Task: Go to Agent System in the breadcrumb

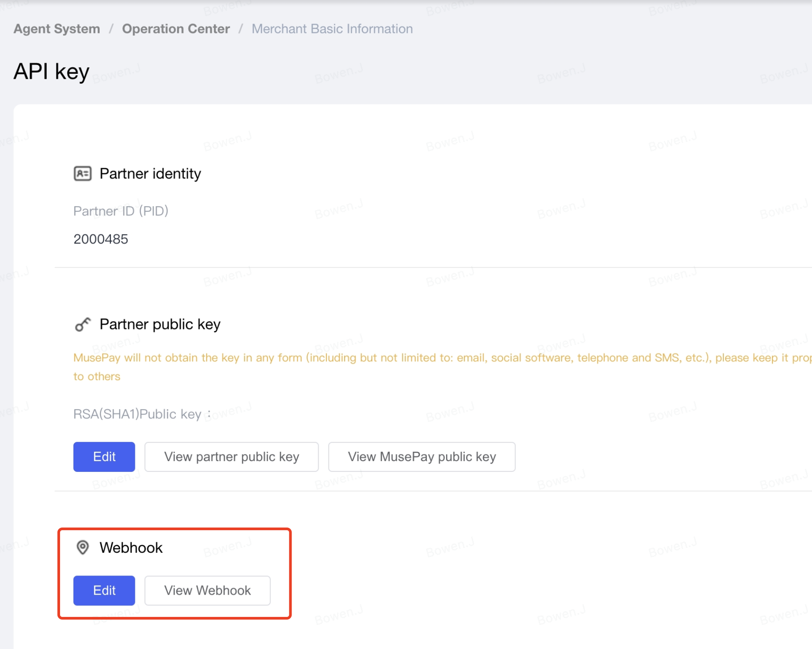Action: (x=57, y=29)
